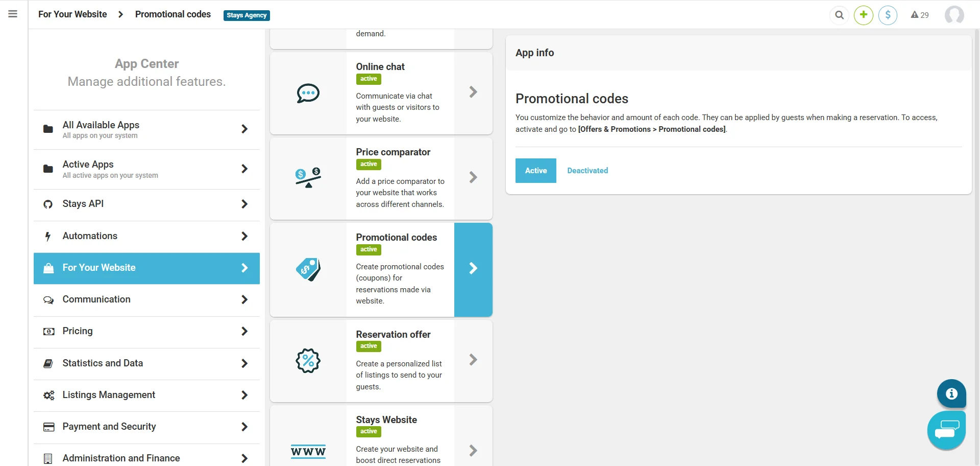Open the hamburger menu icon
Screen dimensions: 980x466
pyautogui.click(x=13, y=14)
